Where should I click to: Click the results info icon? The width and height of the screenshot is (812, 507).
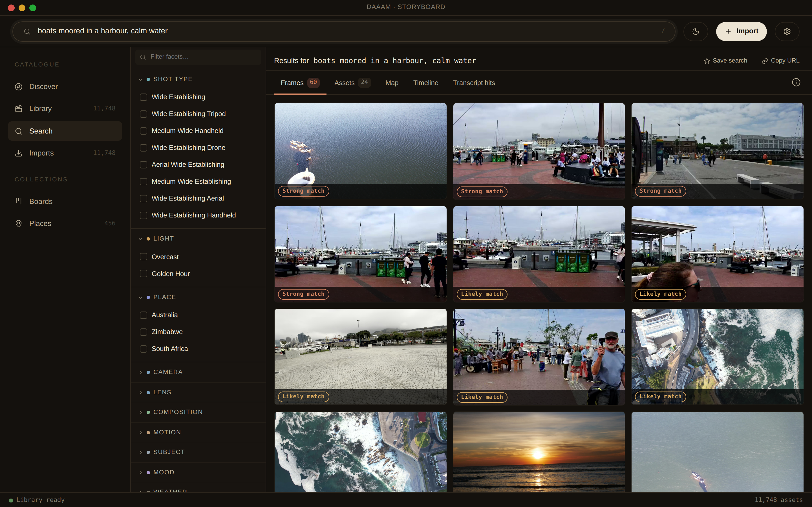(x=796, y=83)
